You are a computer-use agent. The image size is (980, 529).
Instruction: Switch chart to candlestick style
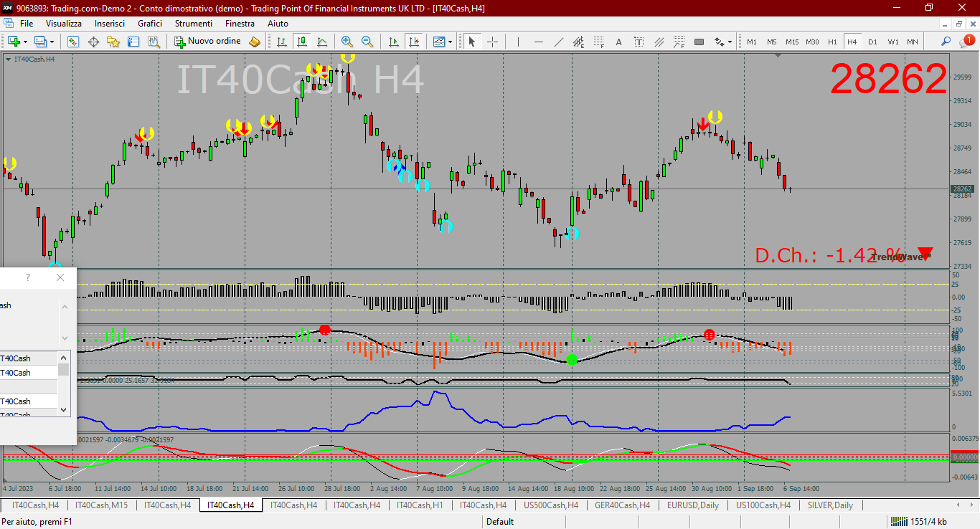coord(302,42)
